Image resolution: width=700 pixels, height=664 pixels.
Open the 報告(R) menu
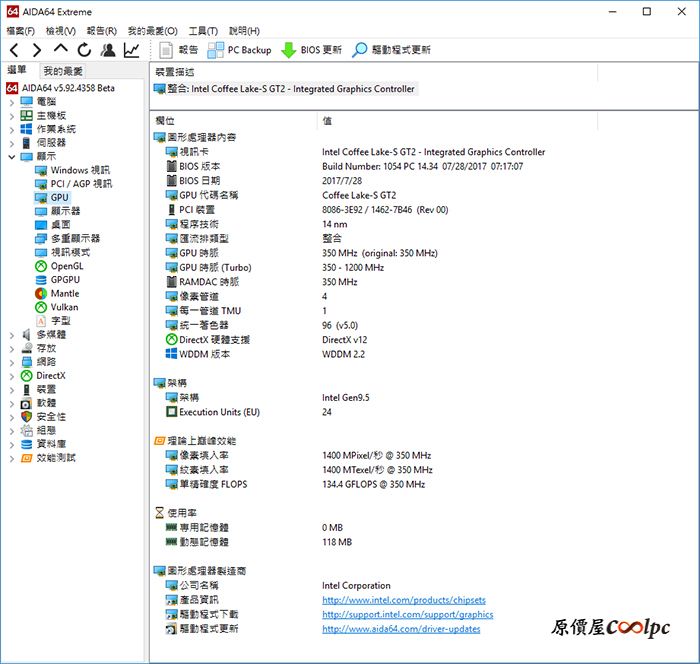click(x=102, y=31)
